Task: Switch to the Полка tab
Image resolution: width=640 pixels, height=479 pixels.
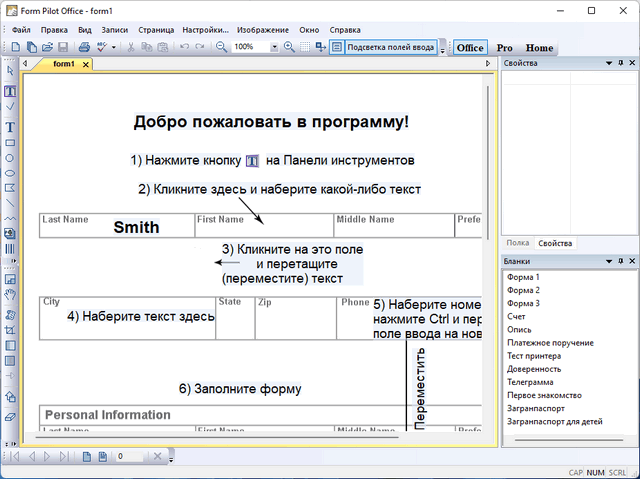Action: [518, 243]
